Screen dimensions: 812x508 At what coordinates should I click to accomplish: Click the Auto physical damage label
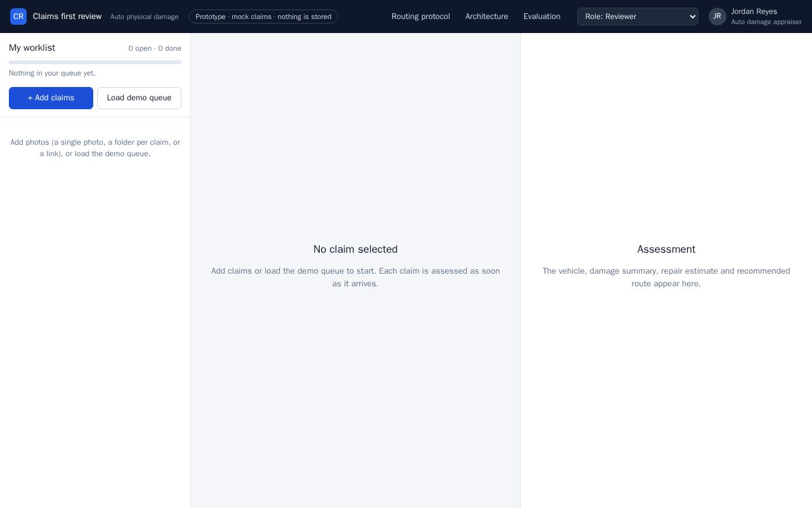click(x=145, y=17)
